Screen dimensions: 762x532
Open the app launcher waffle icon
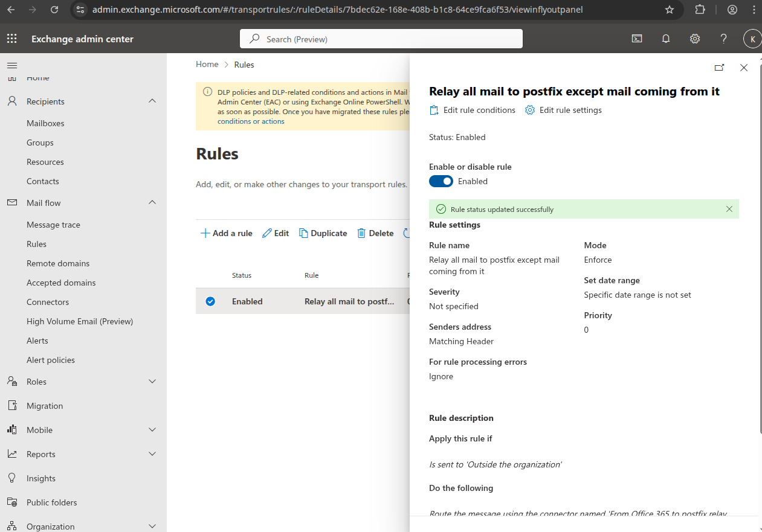(x=11, y=39)
